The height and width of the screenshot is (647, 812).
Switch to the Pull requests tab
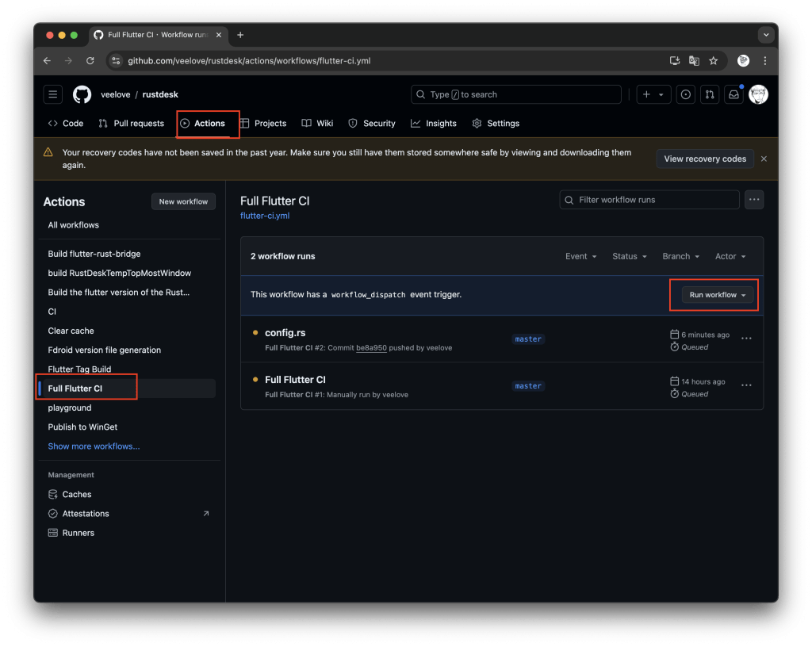tap(131, 124)
